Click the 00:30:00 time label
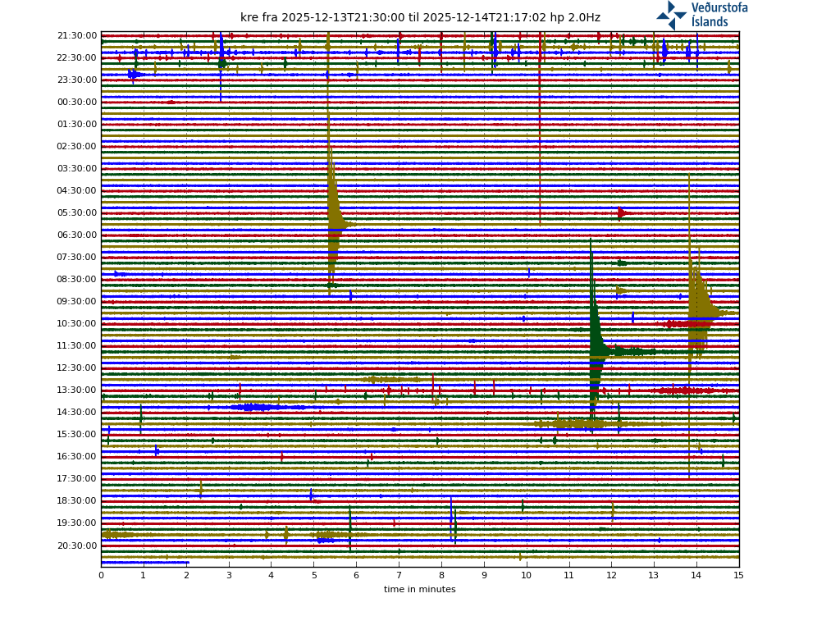Image resolution: width=840 pixels, height=630 pixels. point(77,103)
